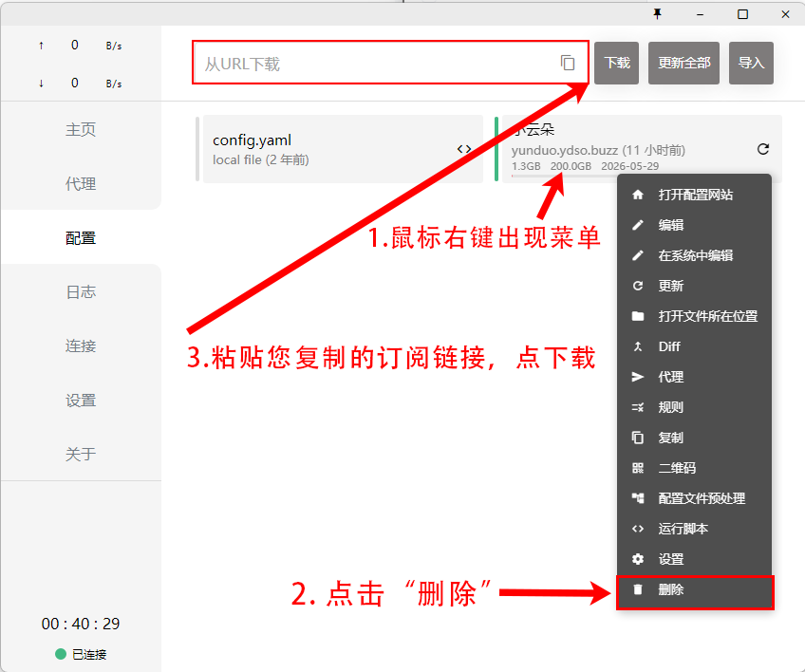Click the folder icon for 打开文件所在位置
Screen dimensions: 805x672
(638, 316)
